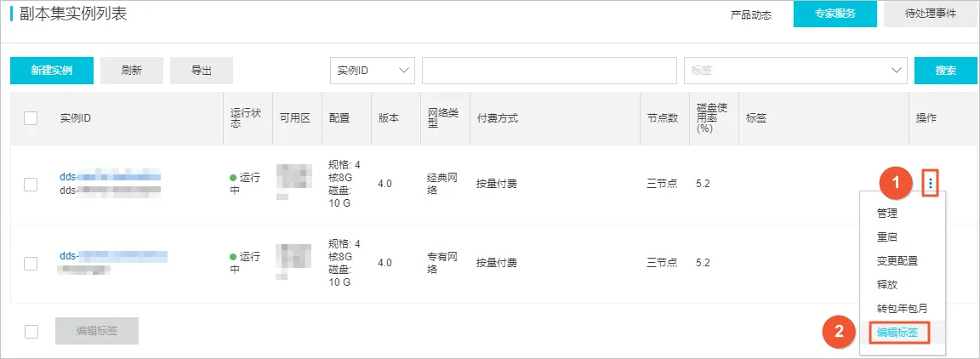Hit the 搜索 button
This screenshot has height=359, width=980.
[x=945, y=71]
